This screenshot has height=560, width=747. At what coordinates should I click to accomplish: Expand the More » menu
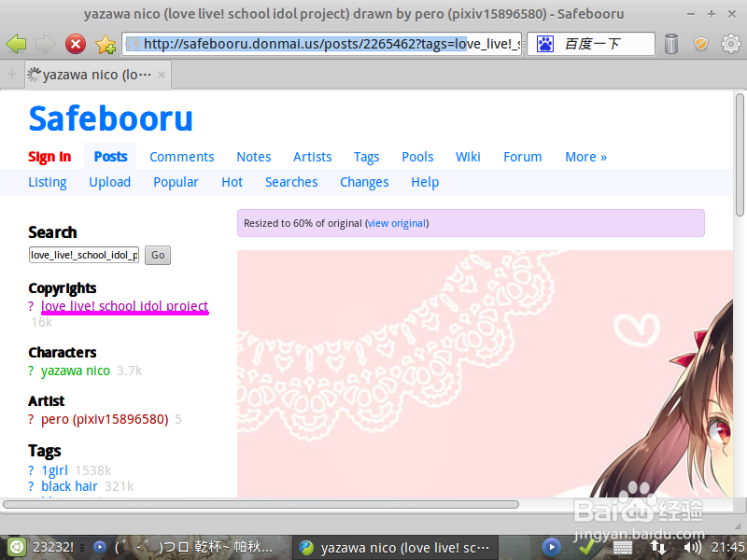[585, 157]
